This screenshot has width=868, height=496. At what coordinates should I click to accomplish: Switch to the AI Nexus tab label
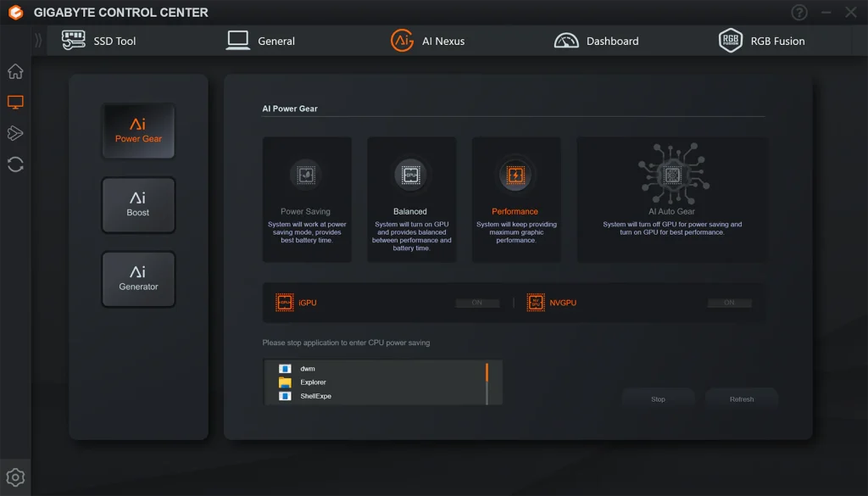[x=443, y=41]
